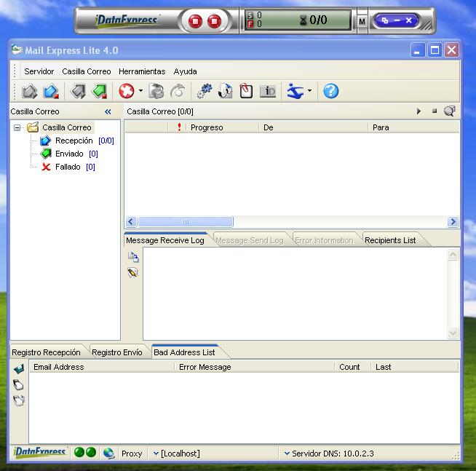Screen dimensions: 476x471
Task: Open help via the blue question mark icon
Action: [331, 91]
